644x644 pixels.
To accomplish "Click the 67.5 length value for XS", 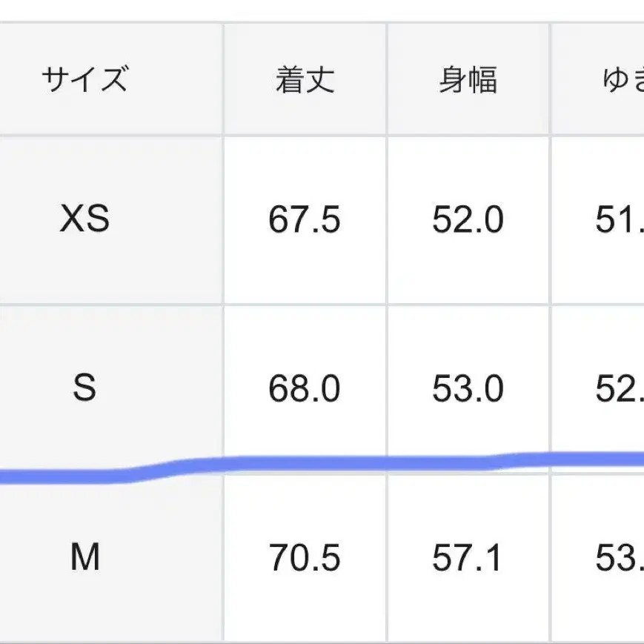I will point(305,220).
